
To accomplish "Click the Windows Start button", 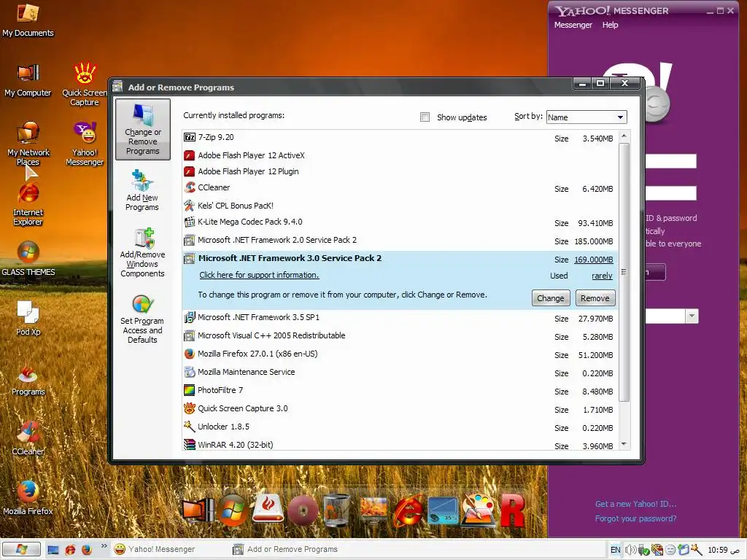I will [22, 550].
